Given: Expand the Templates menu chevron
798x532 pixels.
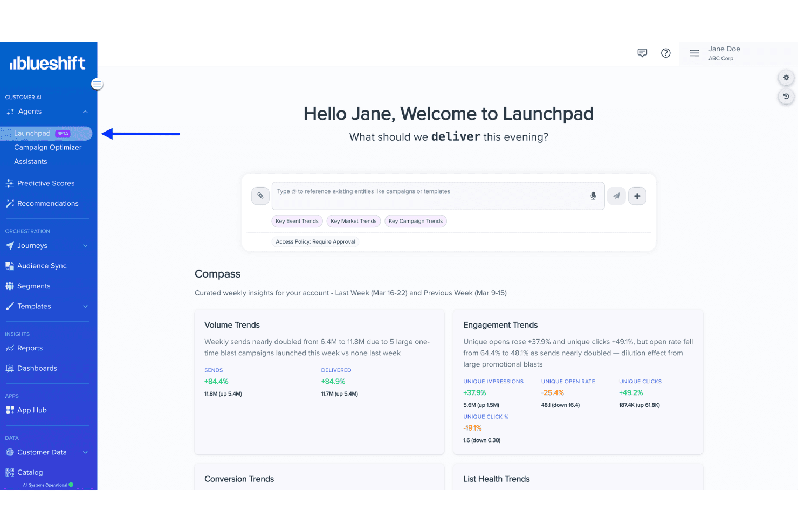Looking at the screenshot, I should click(x=85, y=306).
